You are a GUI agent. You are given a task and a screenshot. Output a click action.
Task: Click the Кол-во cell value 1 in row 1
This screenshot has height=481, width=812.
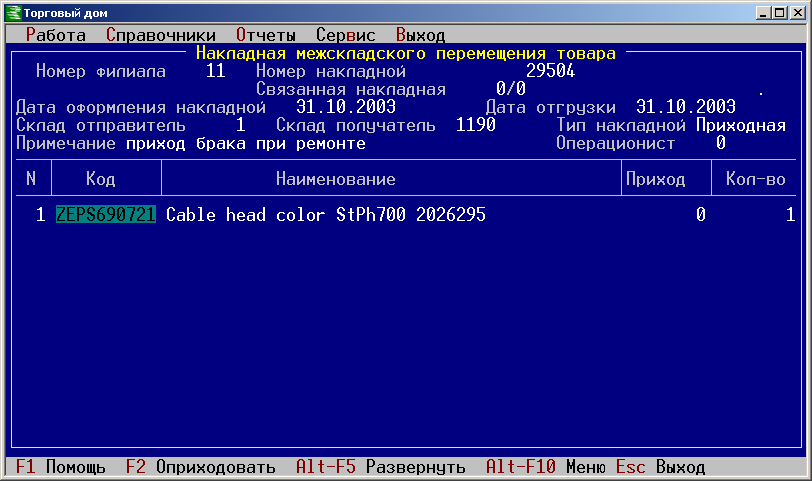coord(790,214)
